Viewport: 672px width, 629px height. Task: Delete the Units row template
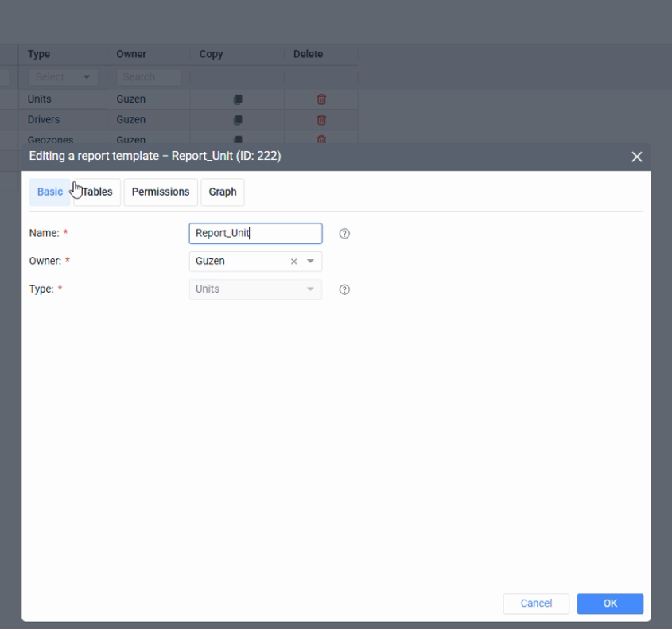(x=321, y=99)
